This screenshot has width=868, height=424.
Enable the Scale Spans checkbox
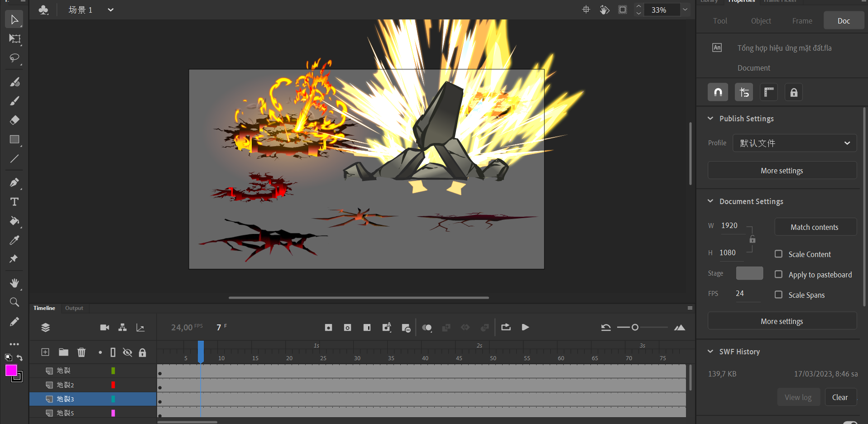(778, 295)
